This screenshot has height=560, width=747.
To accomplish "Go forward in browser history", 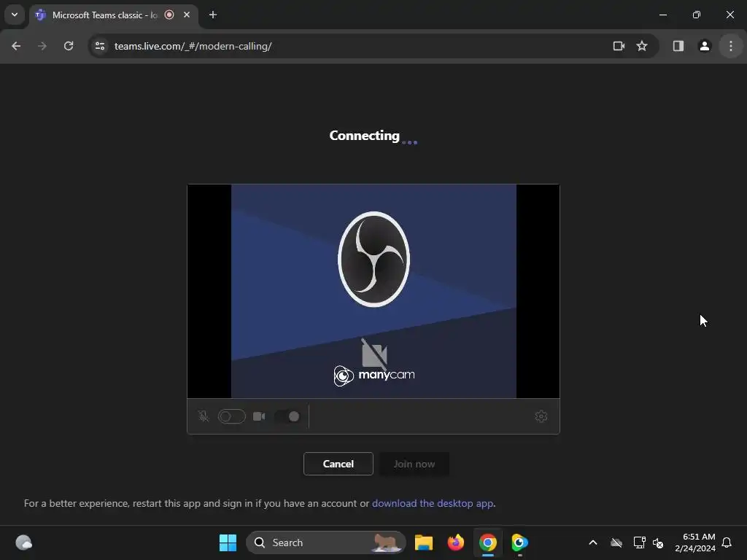I will tap(42, 46).
